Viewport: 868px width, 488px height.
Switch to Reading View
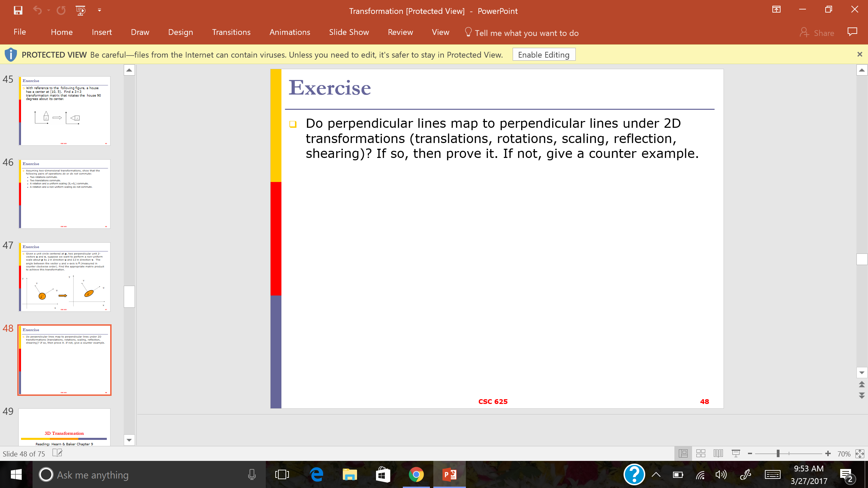pos(718,453)
